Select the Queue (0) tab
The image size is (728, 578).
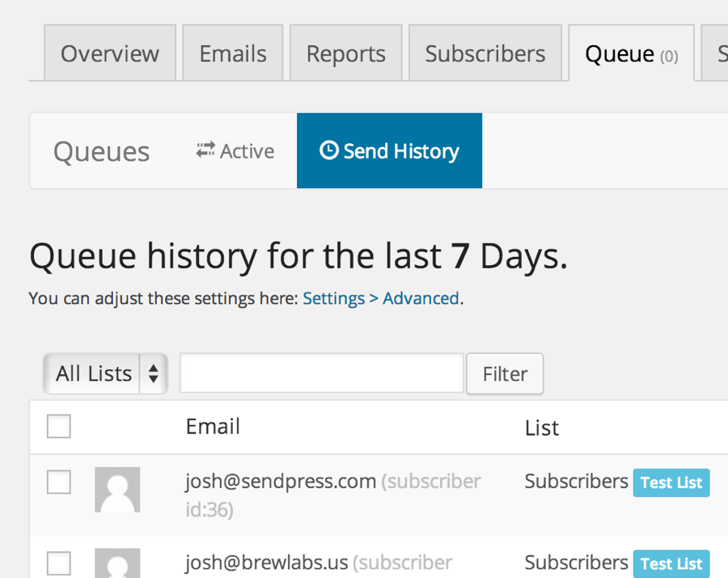coord(632,53)
